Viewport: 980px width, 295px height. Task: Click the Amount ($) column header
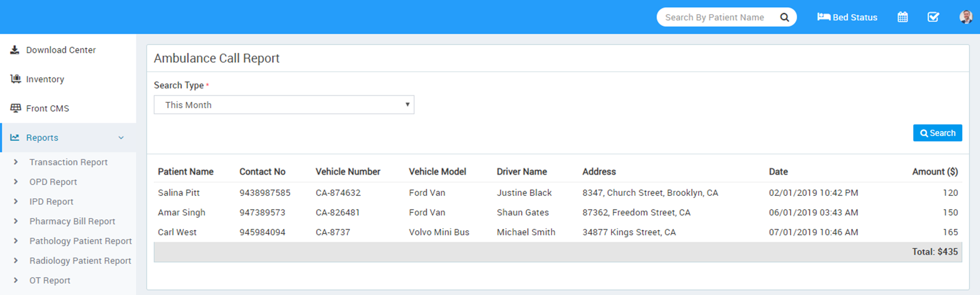click(934, 171)
